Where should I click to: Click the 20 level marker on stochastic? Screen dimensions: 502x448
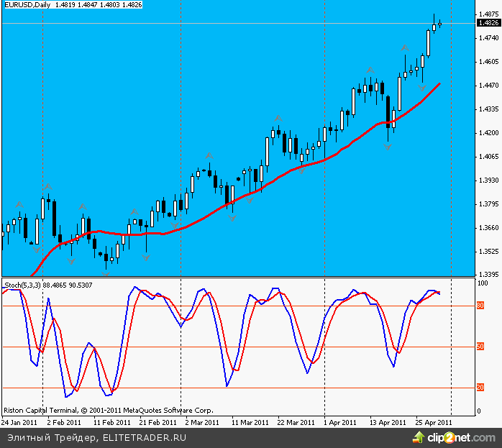coord(480,388)
